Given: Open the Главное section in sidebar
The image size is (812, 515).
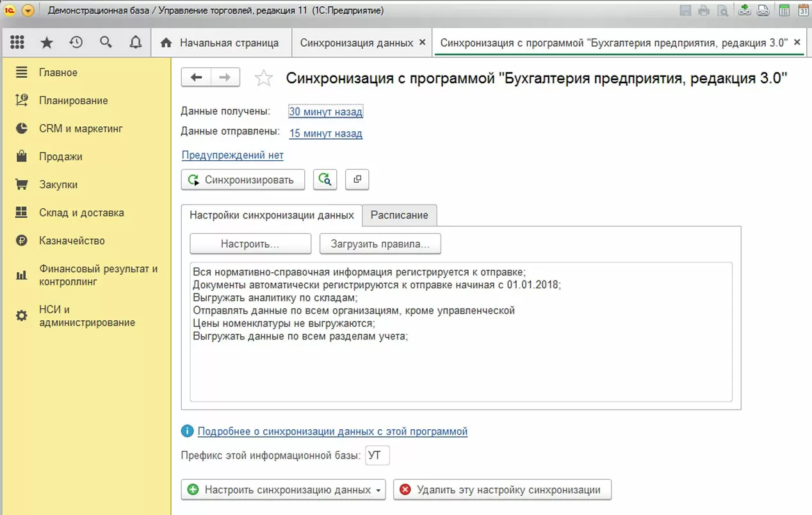Looking at the screenshot, I should coord(58,73).
